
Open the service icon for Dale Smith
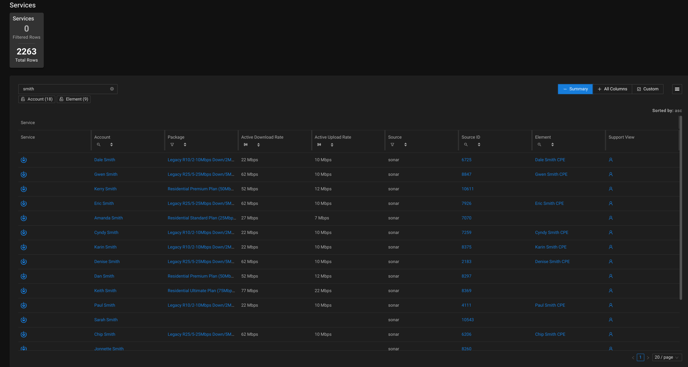coord(24,160)
